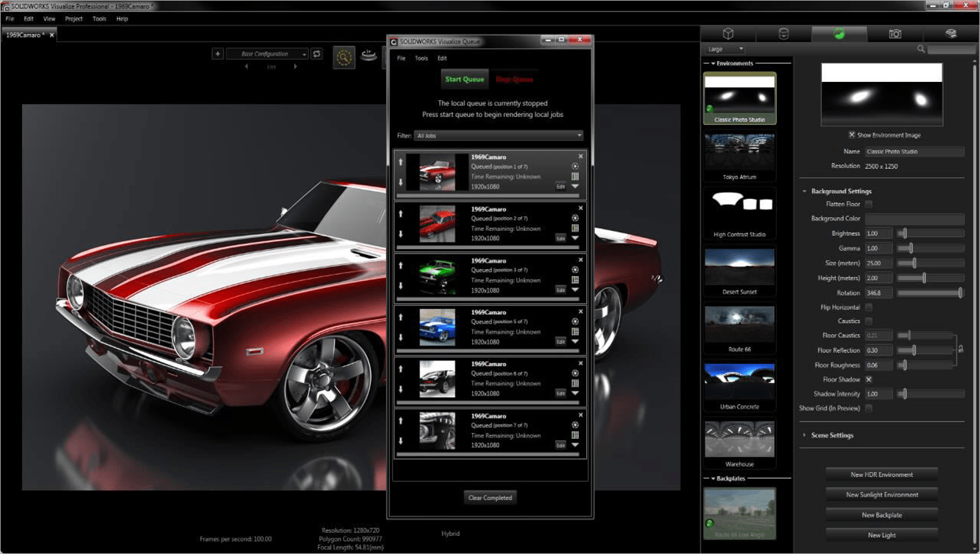This screenshot has height=554, width=980.
Task: Click the Start Queue button
Action: point(464,79)
